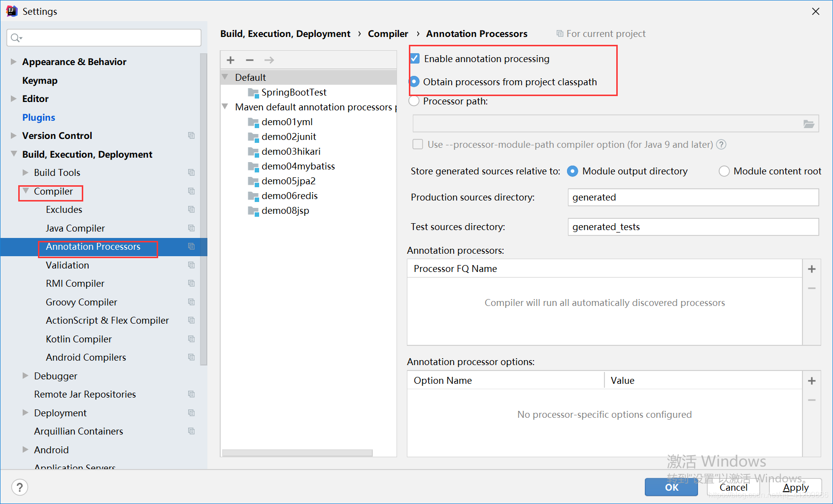This screenshot has width=833, height=504.
Task: Open ActionScript & Flex Compiler settings
Action: (x=107, y=320)
